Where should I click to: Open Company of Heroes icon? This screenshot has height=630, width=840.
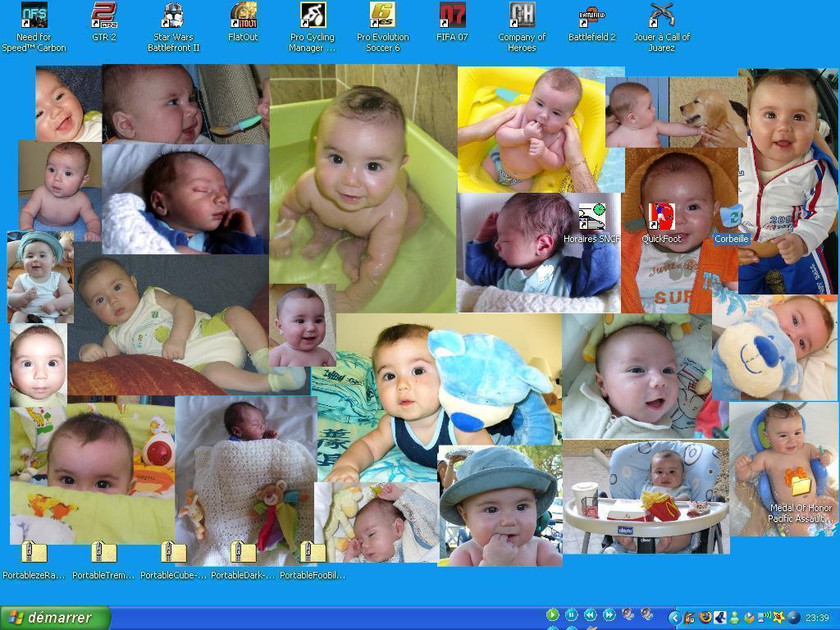click(522, 16)
